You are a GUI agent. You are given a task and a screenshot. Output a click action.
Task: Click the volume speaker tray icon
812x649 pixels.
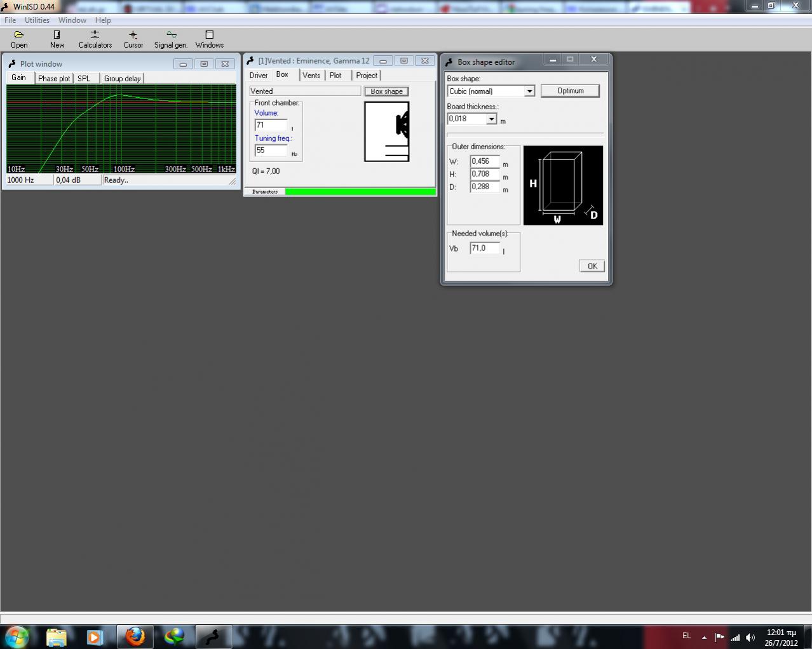pos(750,638)
